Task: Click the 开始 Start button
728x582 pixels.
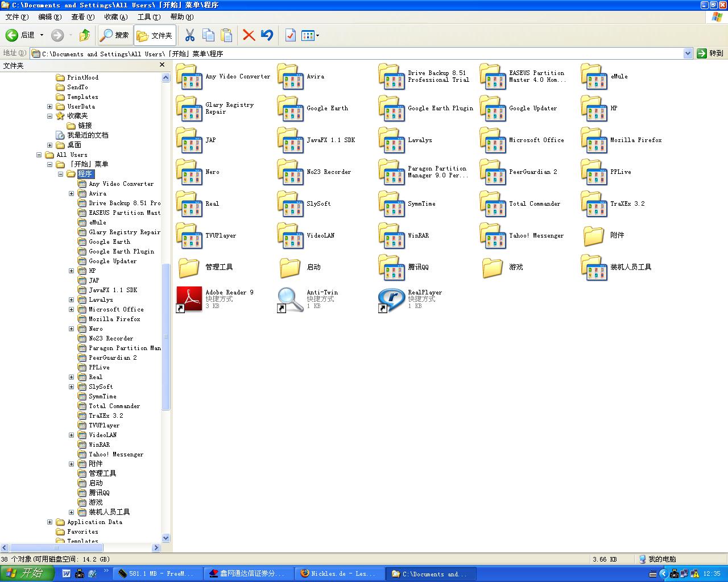Action: [27, 573]
